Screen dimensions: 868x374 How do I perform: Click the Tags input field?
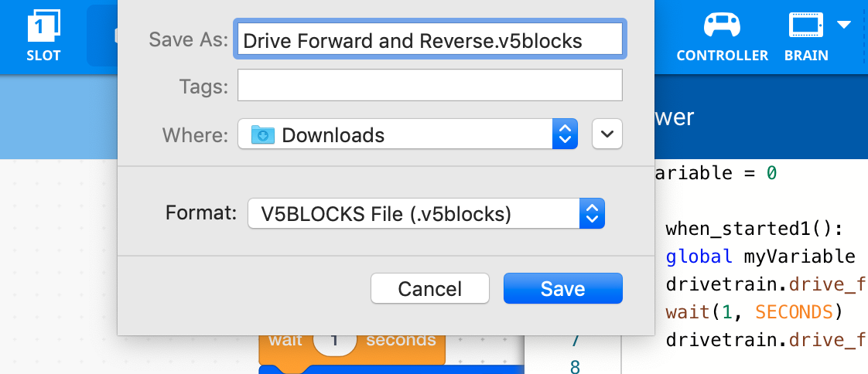pos(429,86)
